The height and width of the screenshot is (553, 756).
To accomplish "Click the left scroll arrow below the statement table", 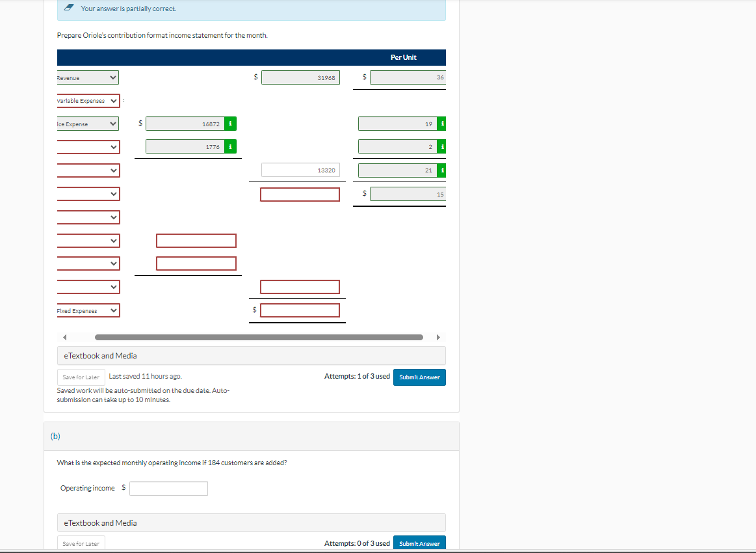I will click(63, 337).
